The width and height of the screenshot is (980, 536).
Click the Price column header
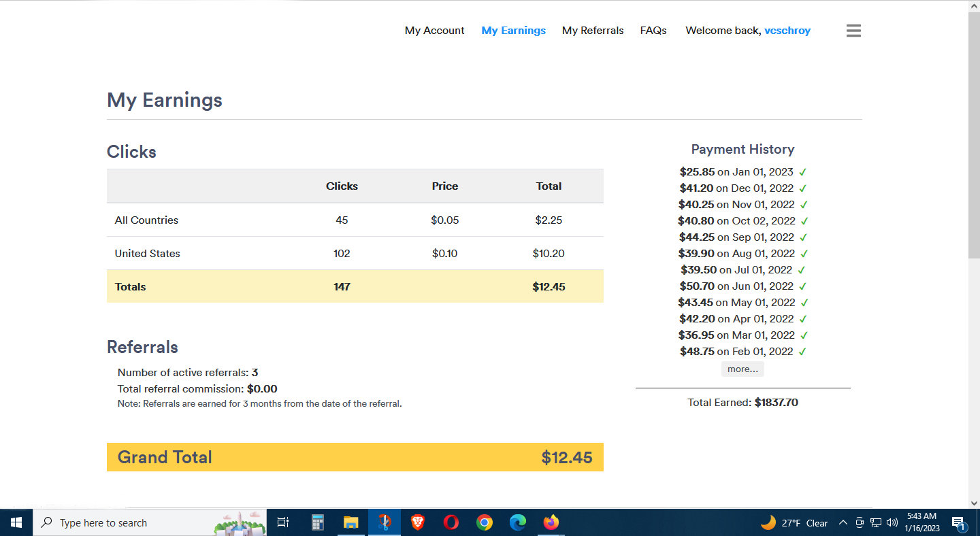445,186
